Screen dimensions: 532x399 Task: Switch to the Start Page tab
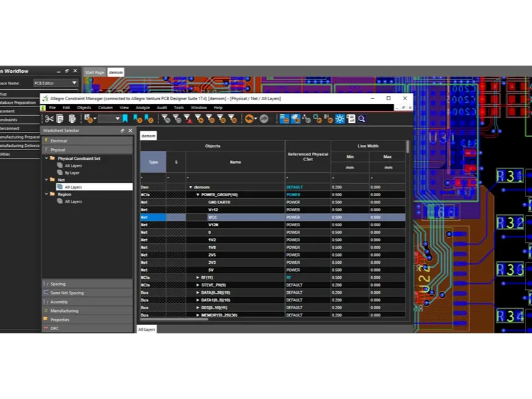pyautogui.click(x=94, y=72)
